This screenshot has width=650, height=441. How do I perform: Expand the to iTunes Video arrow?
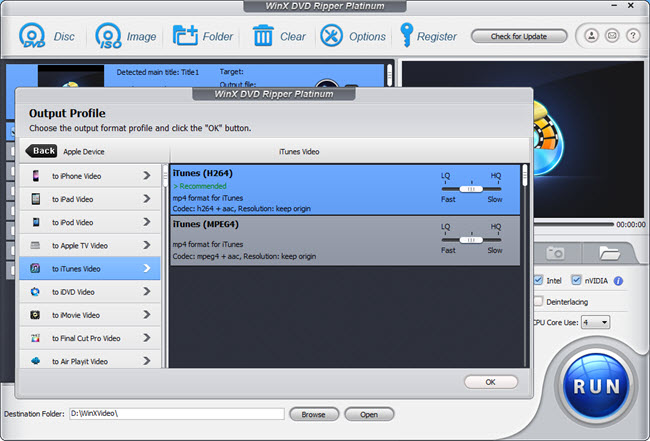point(147,269)
